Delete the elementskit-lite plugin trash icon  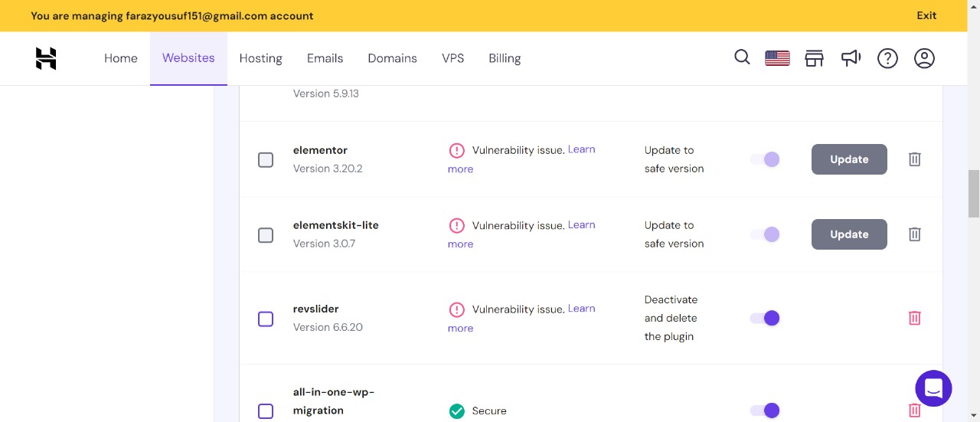point(914,234)
